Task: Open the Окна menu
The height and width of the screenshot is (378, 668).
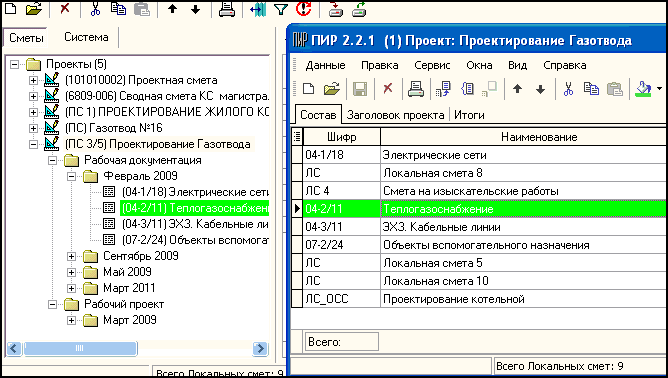Action: (x=479, y=65)
